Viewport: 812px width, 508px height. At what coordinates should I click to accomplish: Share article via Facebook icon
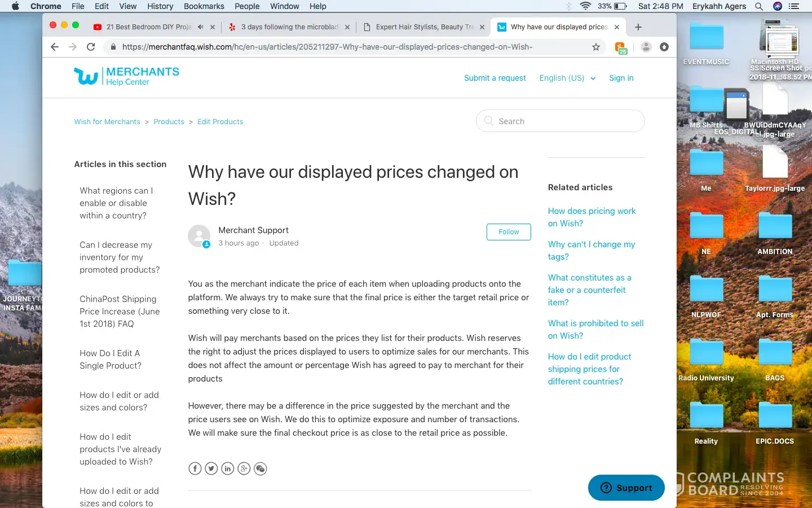point(195,468)
